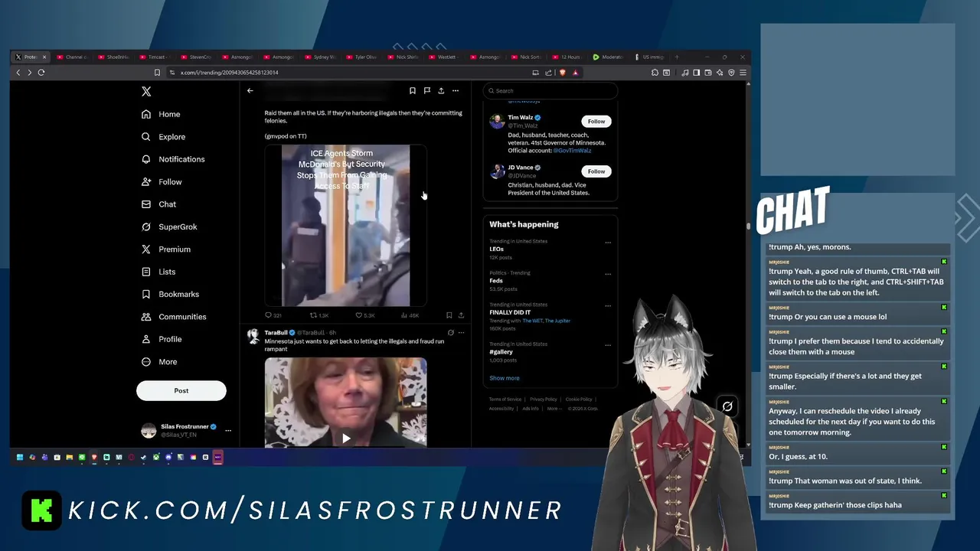
Task: Switch to the Timcast tab
Action: point(155,57)
